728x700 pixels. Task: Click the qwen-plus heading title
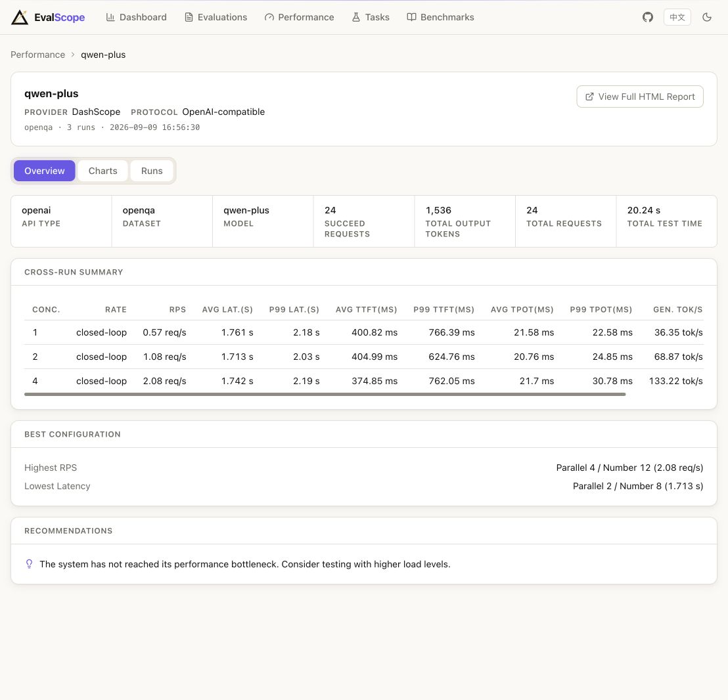point(51,93)
